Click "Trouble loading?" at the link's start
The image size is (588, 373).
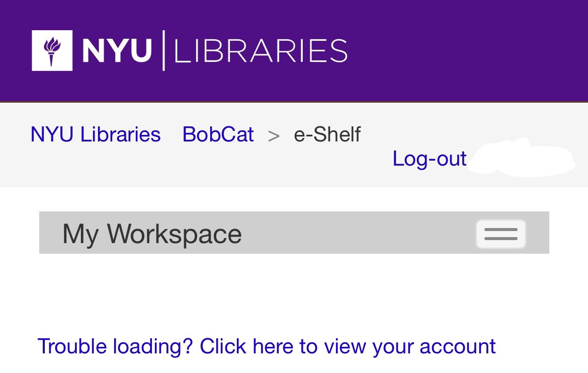(x=115, y=346)
